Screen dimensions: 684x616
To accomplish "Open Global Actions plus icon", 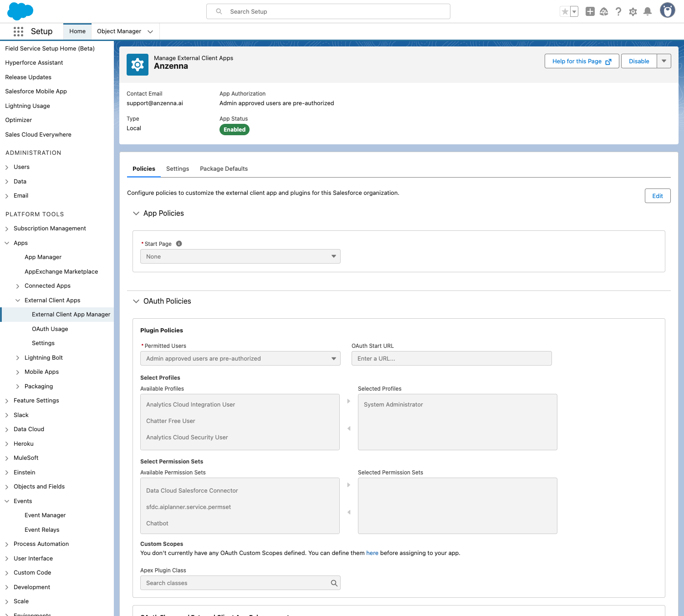I will click(590, 12).
